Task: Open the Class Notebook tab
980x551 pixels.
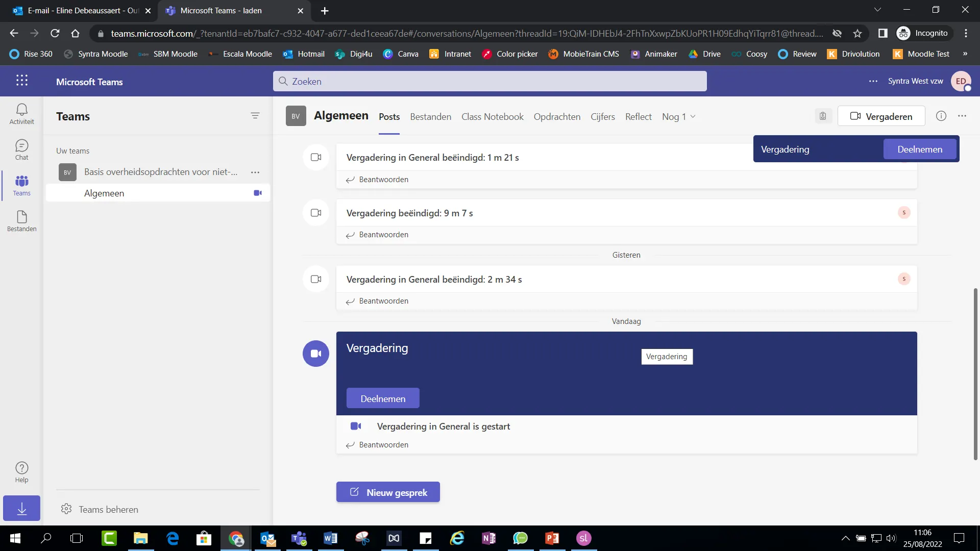Action: [492, 116]
